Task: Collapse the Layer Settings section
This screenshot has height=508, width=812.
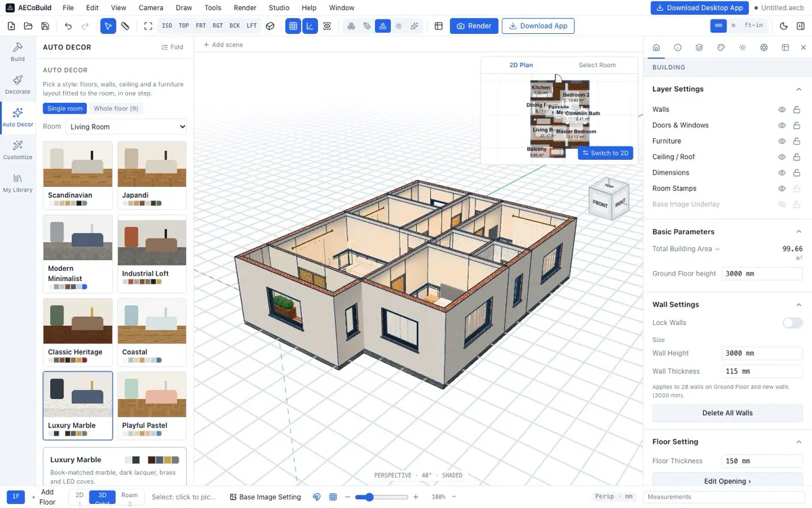Action: pos(798,89)
